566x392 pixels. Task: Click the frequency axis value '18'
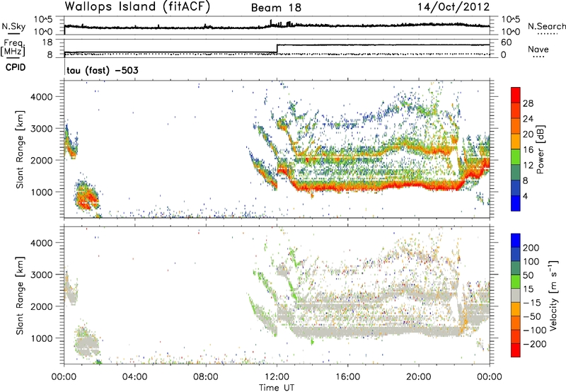[47, 42]
